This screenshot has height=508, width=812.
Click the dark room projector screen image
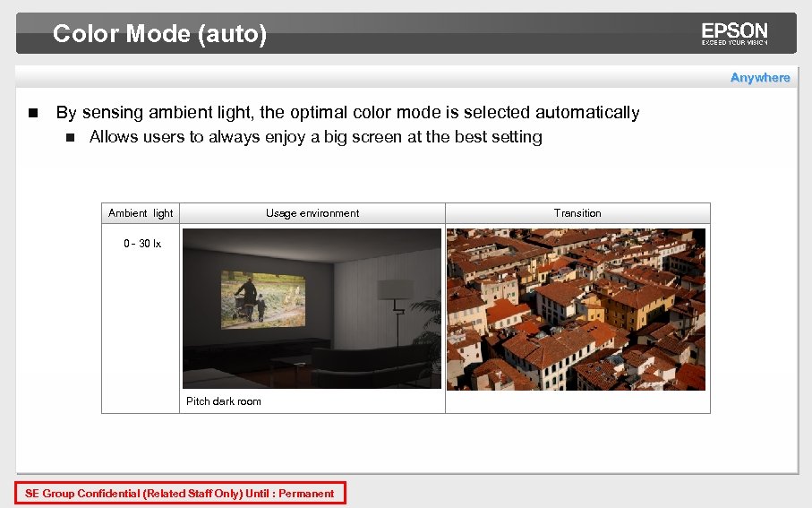[x=312, y=308]
